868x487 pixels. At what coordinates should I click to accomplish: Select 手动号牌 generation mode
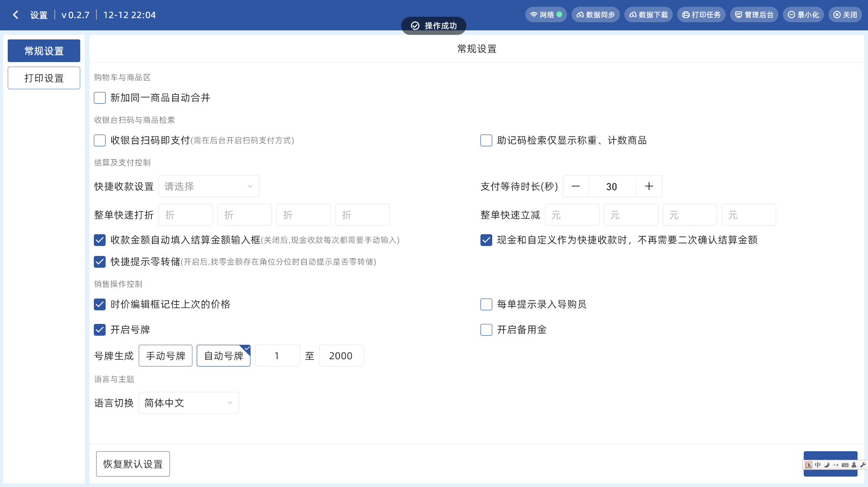[165, 356]
